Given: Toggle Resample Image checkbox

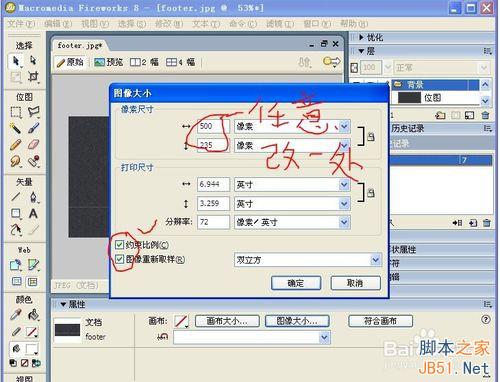Looking at the screenshot, I should pos(119,259).
